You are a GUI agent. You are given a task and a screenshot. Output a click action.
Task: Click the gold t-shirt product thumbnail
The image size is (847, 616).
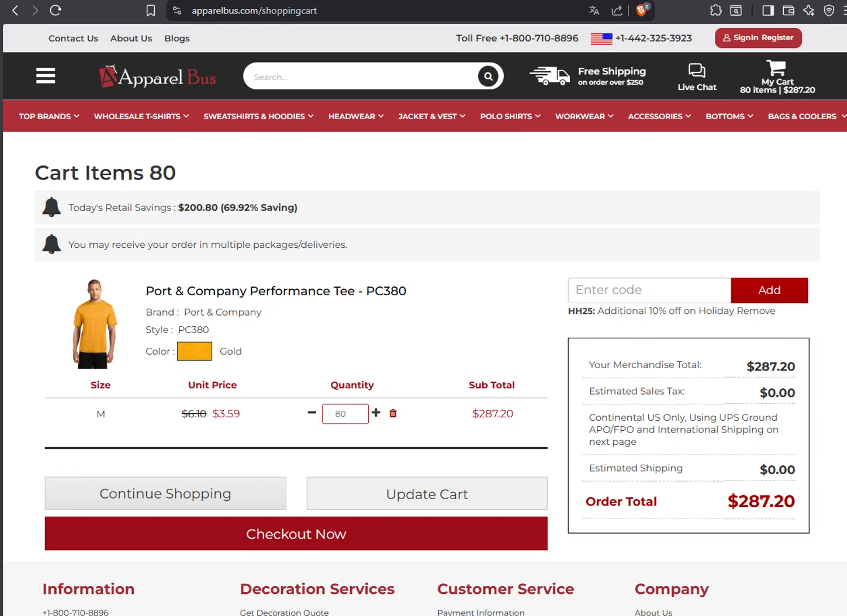point(94,324)
